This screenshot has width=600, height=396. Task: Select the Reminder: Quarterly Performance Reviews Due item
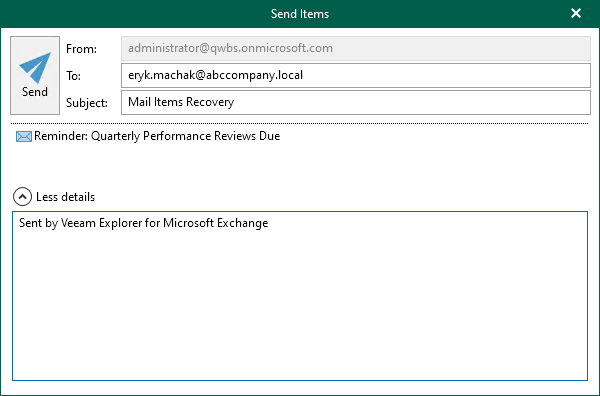[157, 136]
